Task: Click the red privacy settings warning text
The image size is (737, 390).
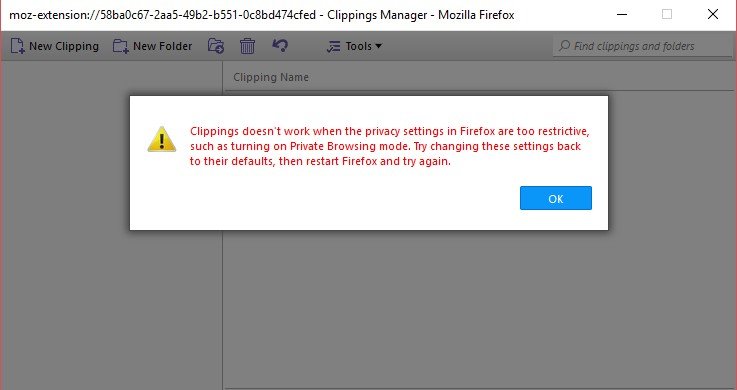Action: (x=389, y=146)
